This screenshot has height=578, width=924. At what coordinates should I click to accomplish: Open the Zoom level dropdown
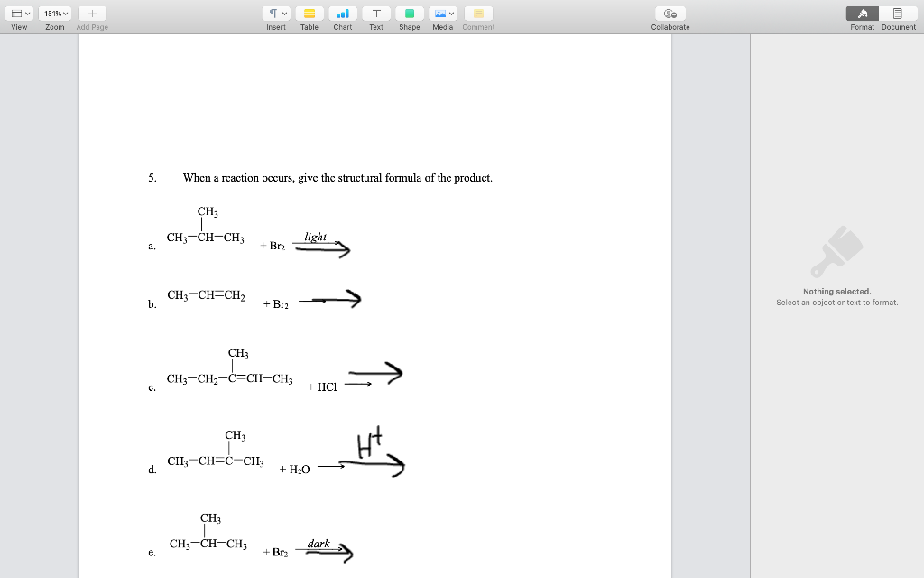coord(54,13)
